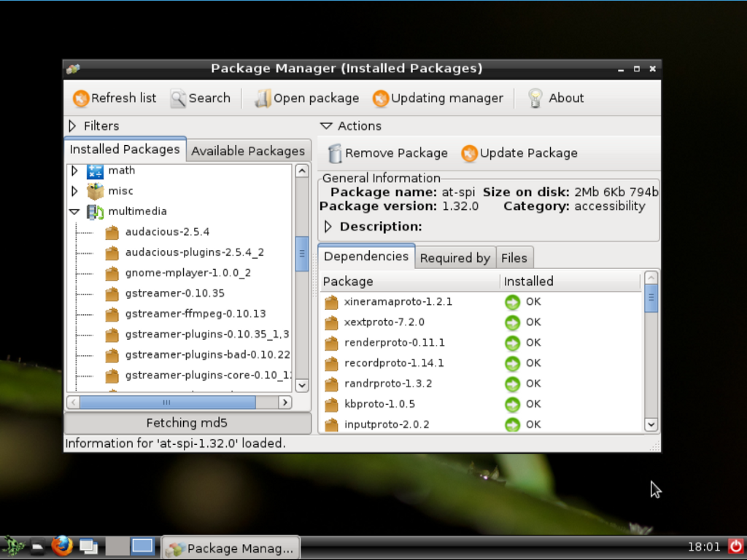Click the recordproto-1.14.1 package icon

[x=331, y=364]
